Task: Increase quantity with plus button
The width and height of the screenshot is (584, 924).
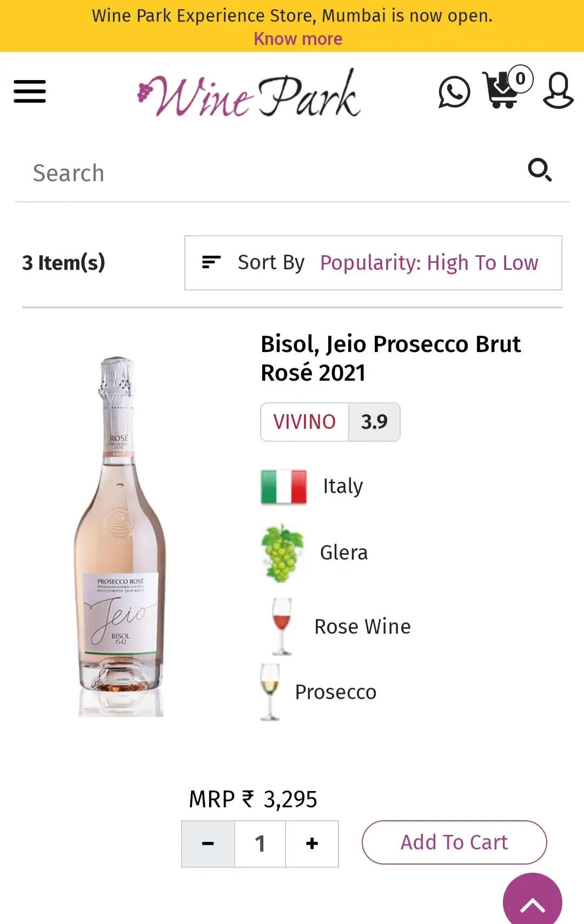Action: click(x=312, y=843)
